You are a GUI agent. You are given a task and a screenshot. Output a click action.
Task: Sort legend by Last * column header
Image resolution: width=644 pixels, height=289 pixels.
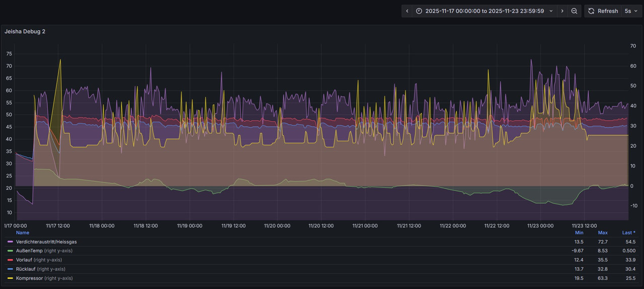629,233
